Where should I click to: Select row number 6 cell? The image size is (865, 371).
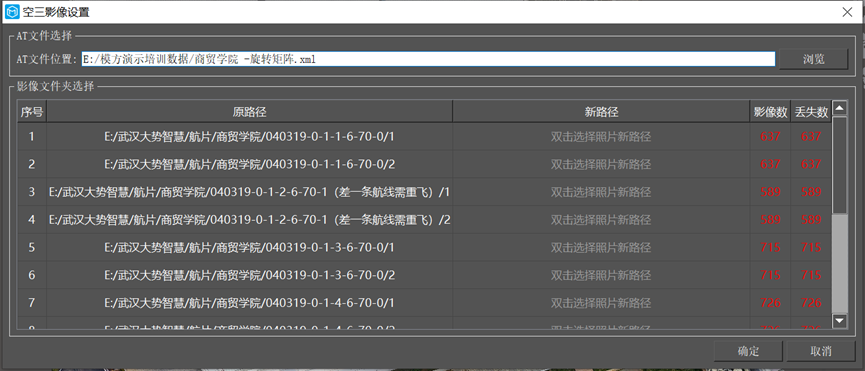pos(31,275)
